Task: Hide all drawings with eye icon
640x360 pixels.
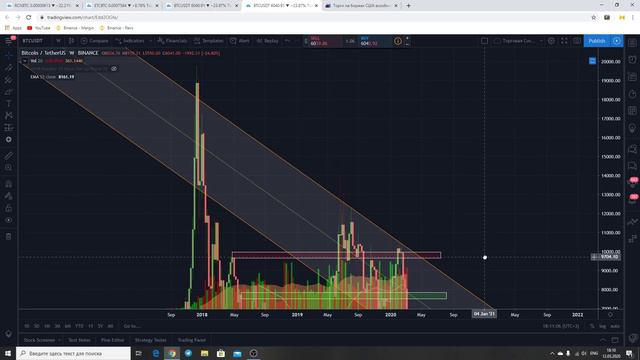Action: [x=9, y=220]
